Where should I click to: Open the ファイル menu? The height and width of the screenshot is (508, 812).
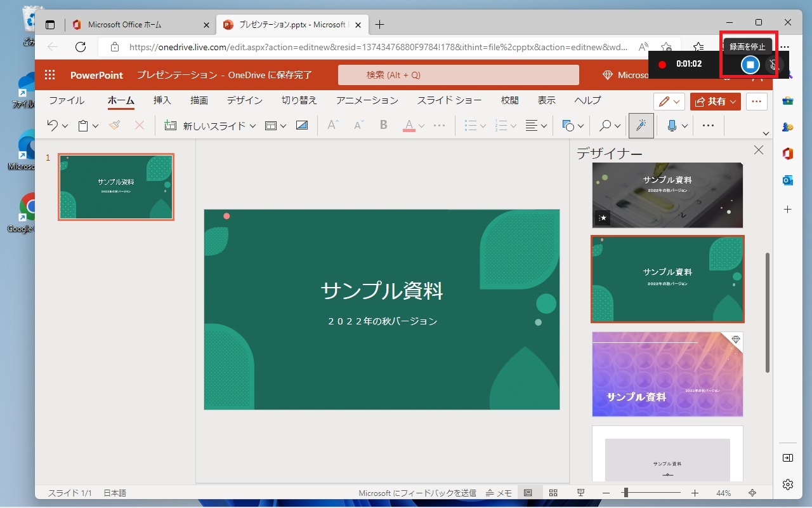tap(67, 100)
